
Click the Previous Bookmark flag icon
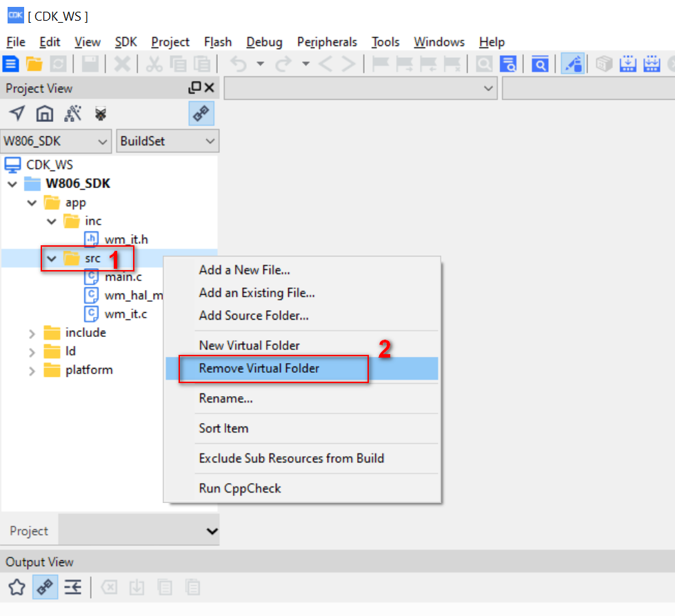point(428,64)
